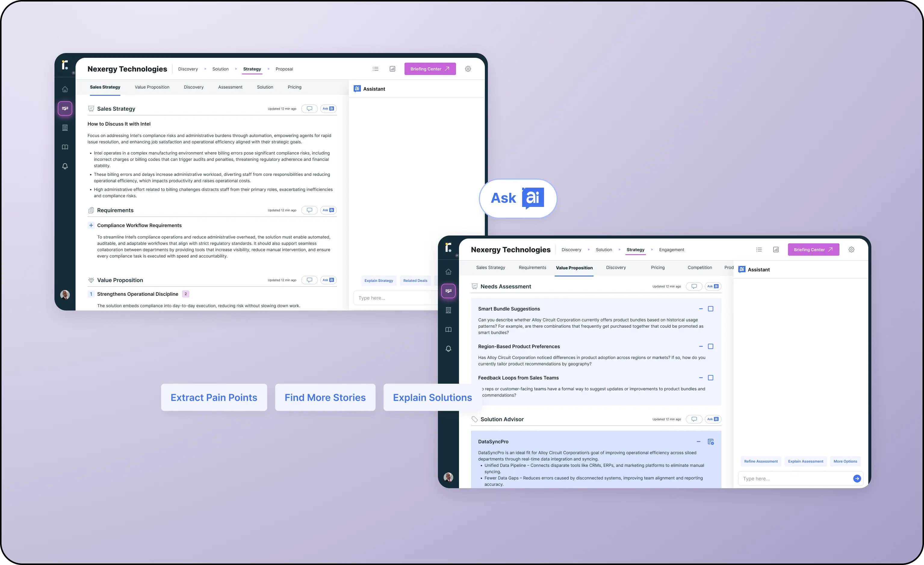
Task: Go to the Engagement stage
Action: 671,250
